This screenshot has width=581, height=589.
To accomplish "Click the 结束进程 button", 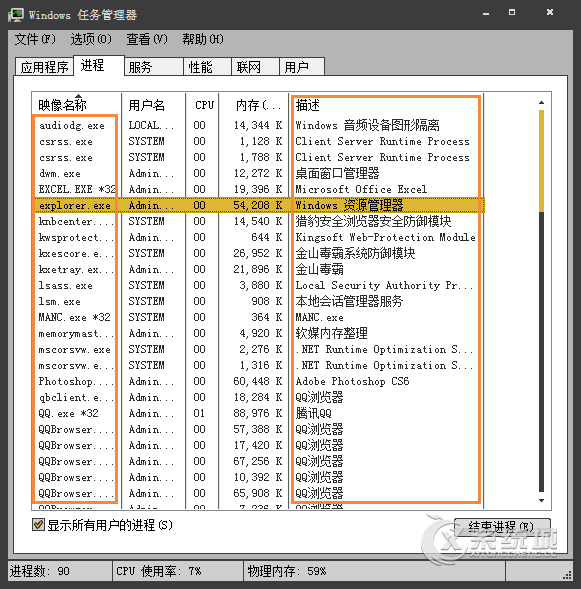I will pos(502,527).
